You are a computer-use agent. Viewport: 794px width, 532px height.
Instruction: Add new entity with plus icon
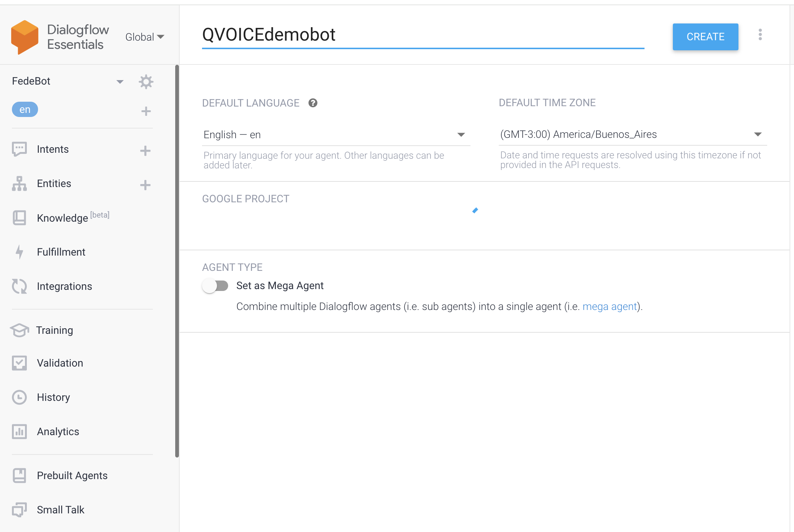tap(145, 185)
